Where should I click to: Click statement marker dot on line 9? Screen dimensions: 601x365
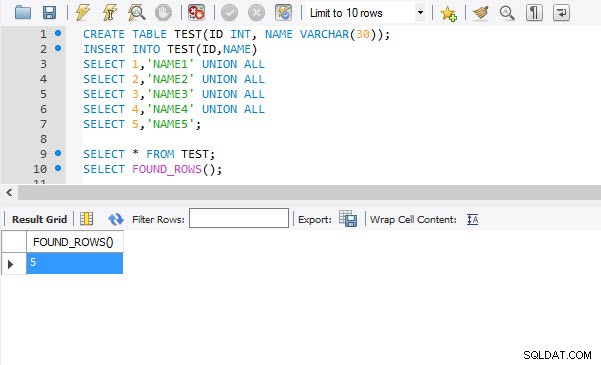pos(58,153)
